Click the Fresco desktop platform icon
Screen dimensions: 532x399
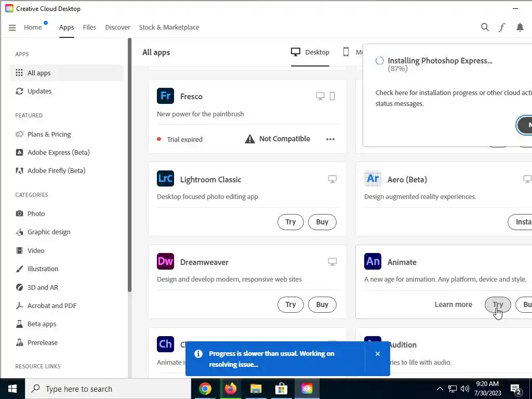pyautogui.click(x=320, y=96)
